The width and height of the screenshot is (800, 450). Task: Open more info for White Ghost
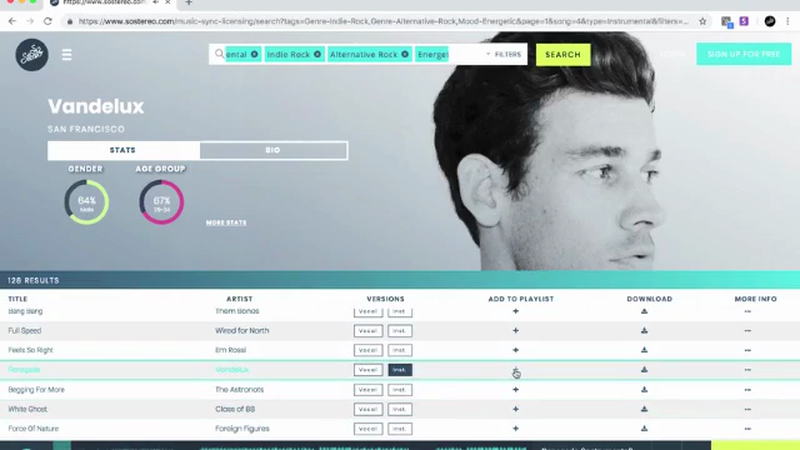pyautogui.click(x=747, y=409)
